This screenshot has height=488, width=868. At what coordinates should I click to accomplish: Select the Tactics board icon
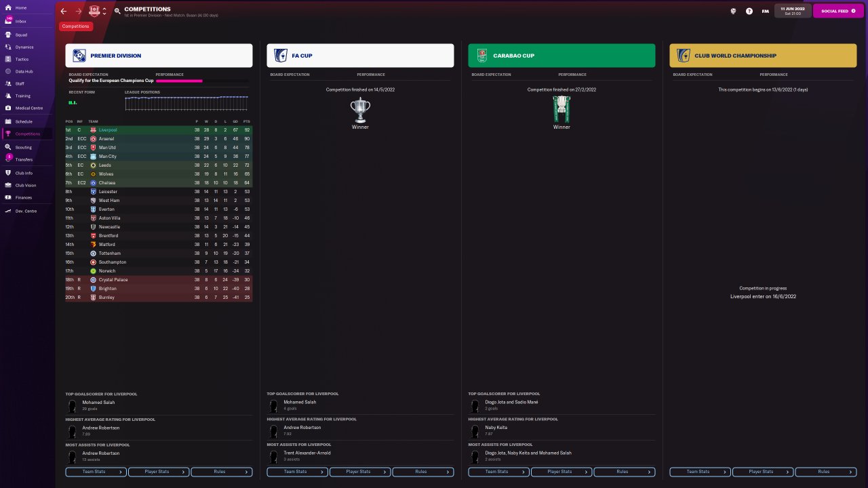(8, 59)
